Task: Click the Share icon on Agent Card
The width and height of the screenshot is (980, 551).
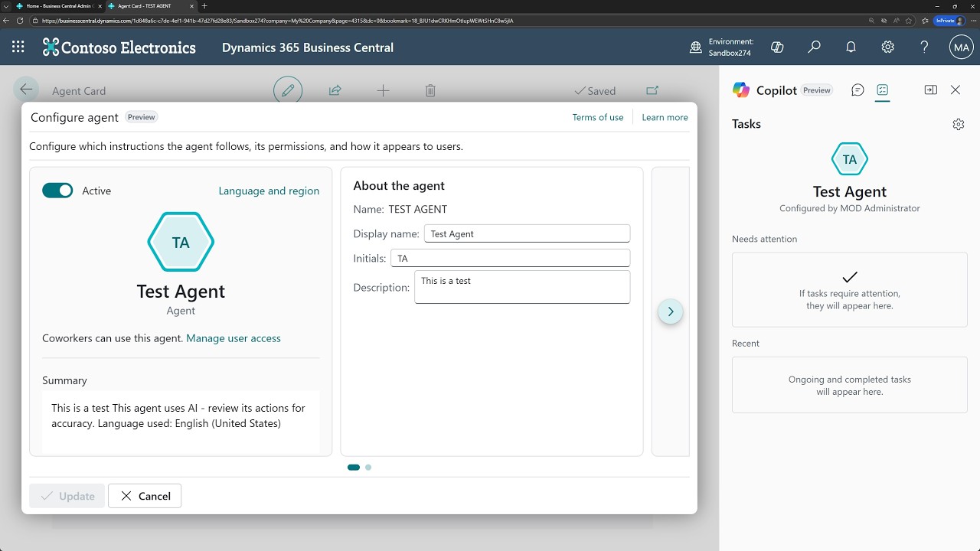Action: 335,90
